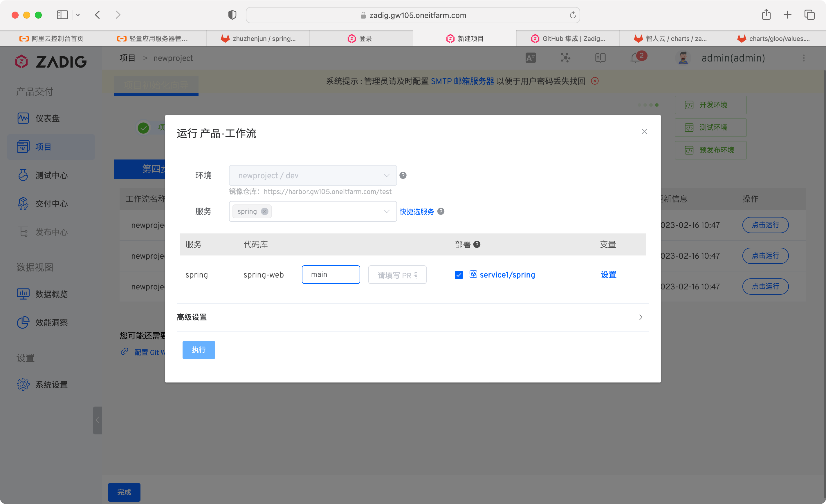
Task: Switch to the 智人云 / charts tab
Action: 671,39
